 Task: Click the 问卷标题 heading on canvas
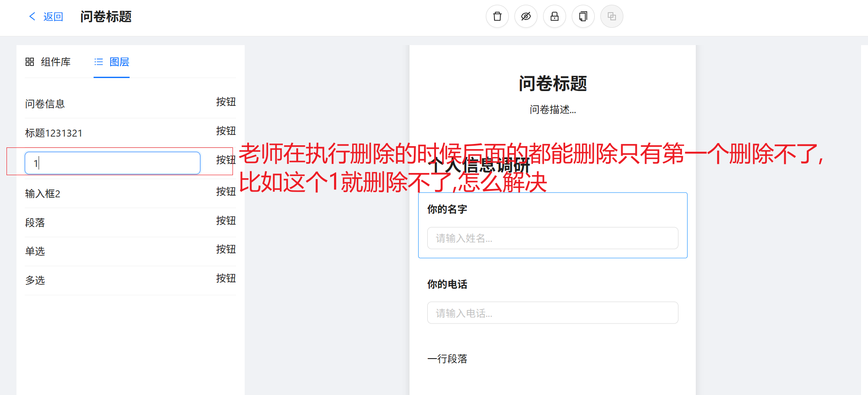click(x=553, y=84)
